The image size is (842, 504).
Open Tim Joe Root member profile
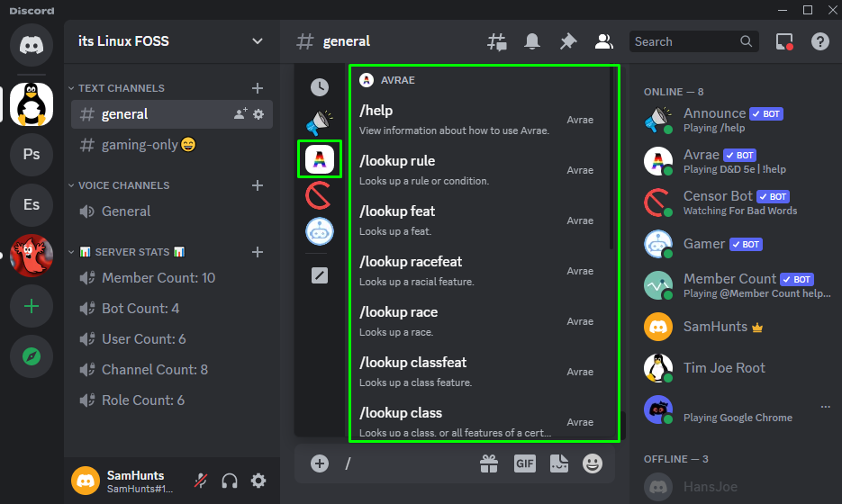click(x=736, y=368)
